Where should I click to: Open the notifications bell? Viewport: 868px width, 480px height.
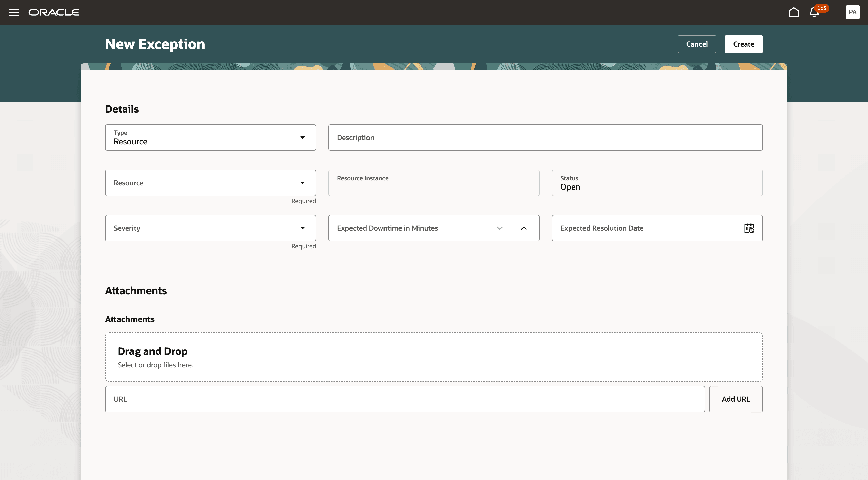(x=814, y=12)
